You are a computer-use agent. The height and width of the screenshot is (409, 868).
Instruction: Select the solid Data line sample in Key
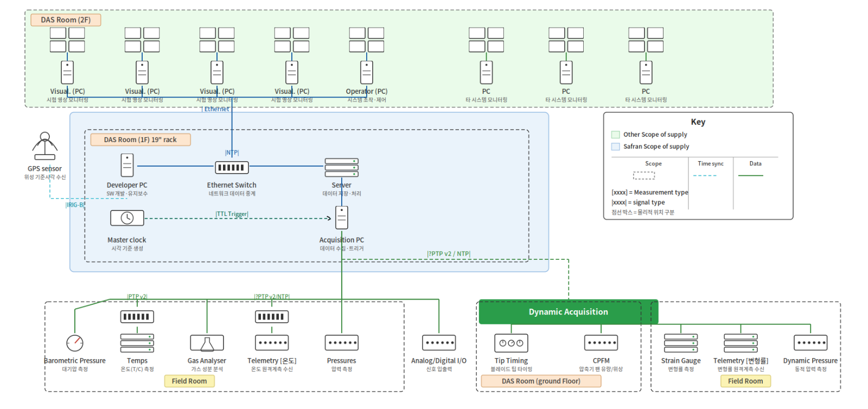751,176
